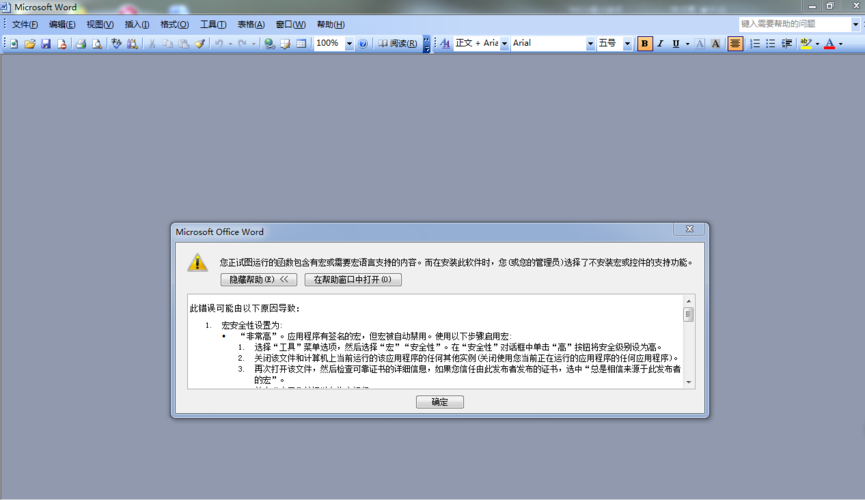
Task: Click the indent paragraph icon
Action: pos(787,44)
